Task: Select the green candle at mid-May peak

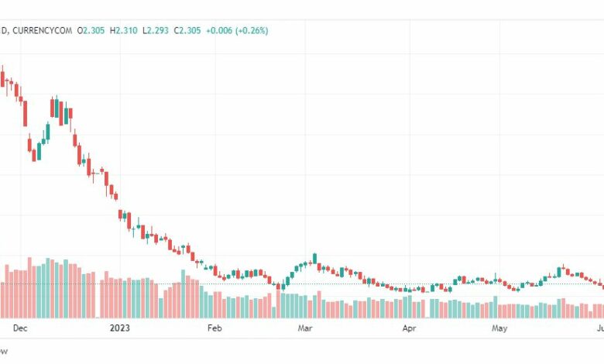Action: click(559, 272)
